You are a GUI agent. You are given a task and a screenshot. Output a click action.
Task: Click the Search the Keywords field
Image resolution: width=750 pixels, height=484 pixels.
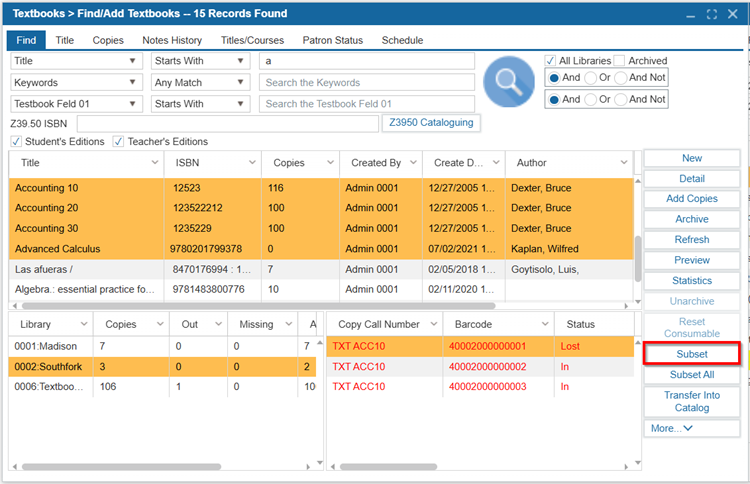pos(367,82)
